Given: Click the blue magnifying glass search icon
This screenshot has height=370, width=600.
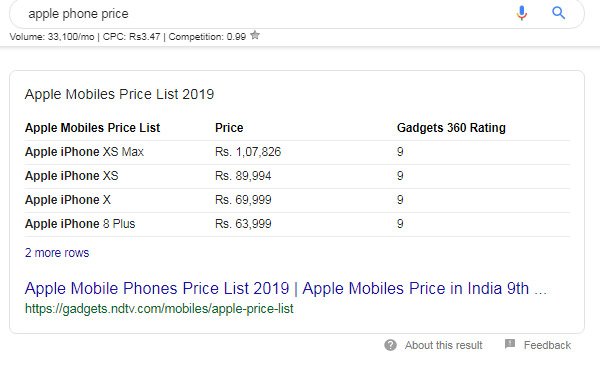Looking at the screenshot, I should coord(558,13).
